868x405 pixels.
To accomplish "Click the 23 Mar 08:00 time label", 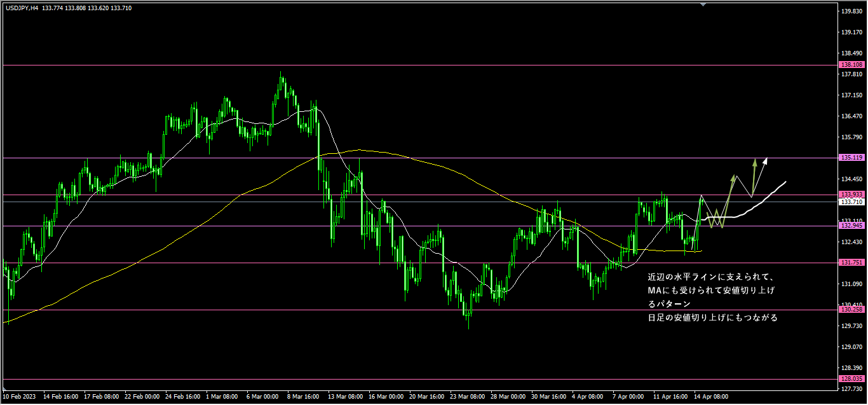I will (469, 397).
